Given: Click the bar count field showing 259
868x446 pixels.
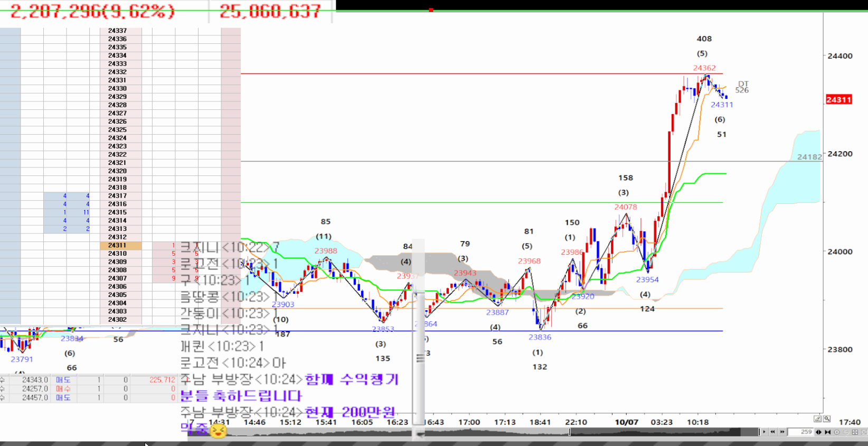Looking at the screenshot, I should [800, 432].
